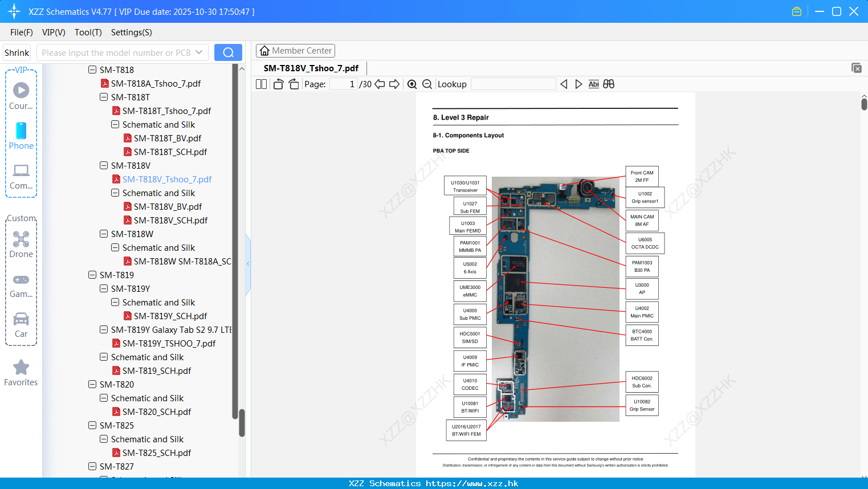The width and height of the screenshot is (868, 489).
Task: Collapse left panel with splitter handle
Action: 248,264
